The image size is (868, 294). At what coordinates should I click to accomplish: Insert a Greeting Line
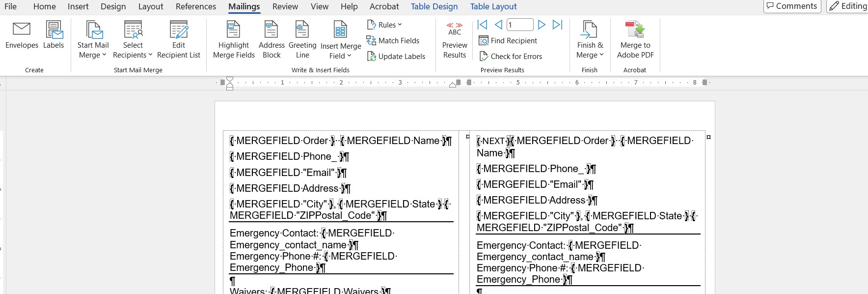pos(302,40)
